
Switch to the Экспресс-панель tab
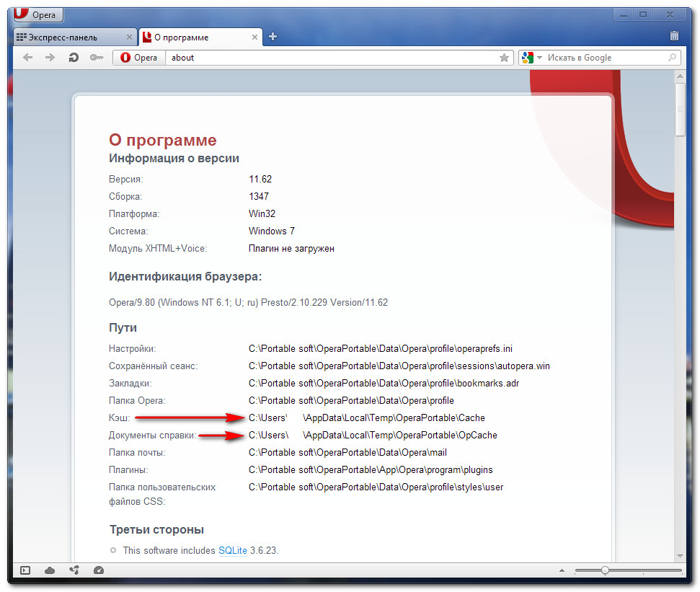[74, 37]
